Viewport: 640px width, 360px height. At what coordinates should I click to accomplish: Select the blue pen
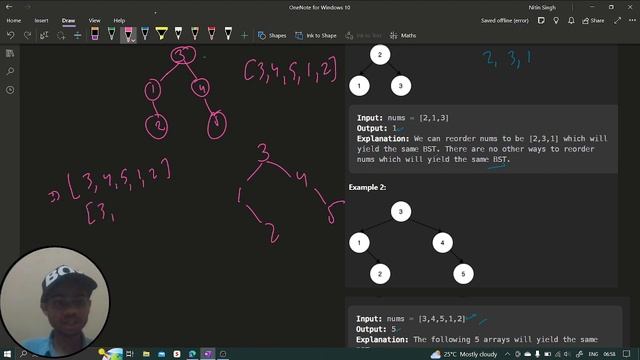tap(145, 33)
